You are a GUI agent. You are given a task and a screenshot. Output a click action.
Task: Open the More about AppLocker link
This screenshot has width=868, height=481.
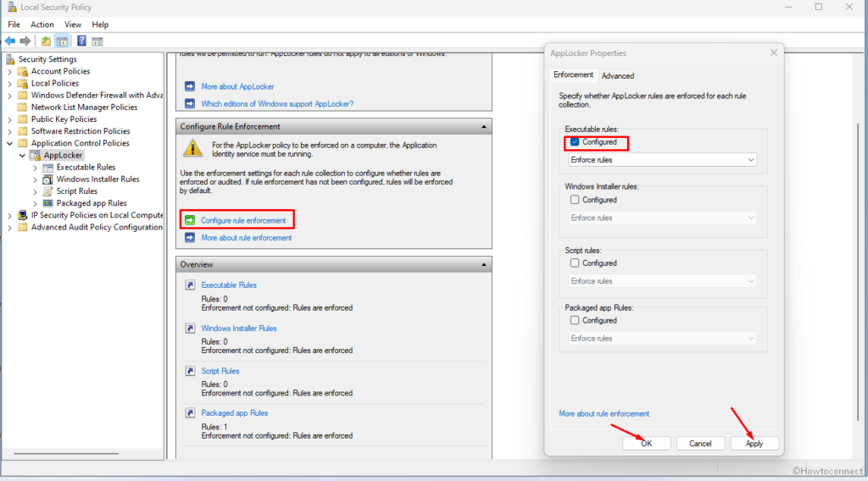pos(237,86)
